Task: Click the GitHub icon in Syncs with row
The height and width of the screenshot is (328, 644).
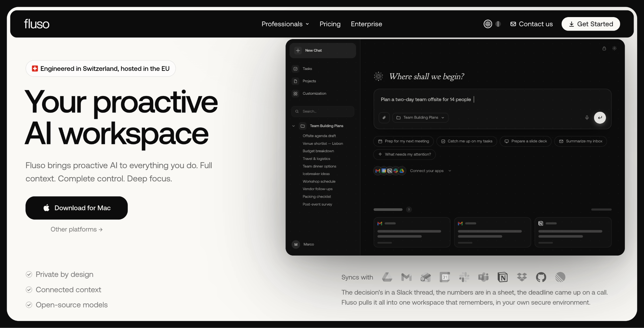Action: pyautogui.click(x=541, y=277)
